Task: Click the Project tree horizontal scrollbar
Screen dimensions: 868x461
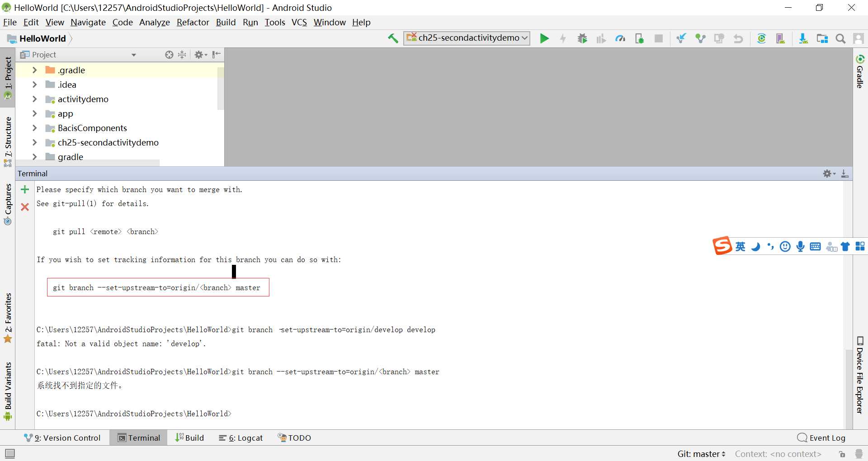Action: pos(88,163)
